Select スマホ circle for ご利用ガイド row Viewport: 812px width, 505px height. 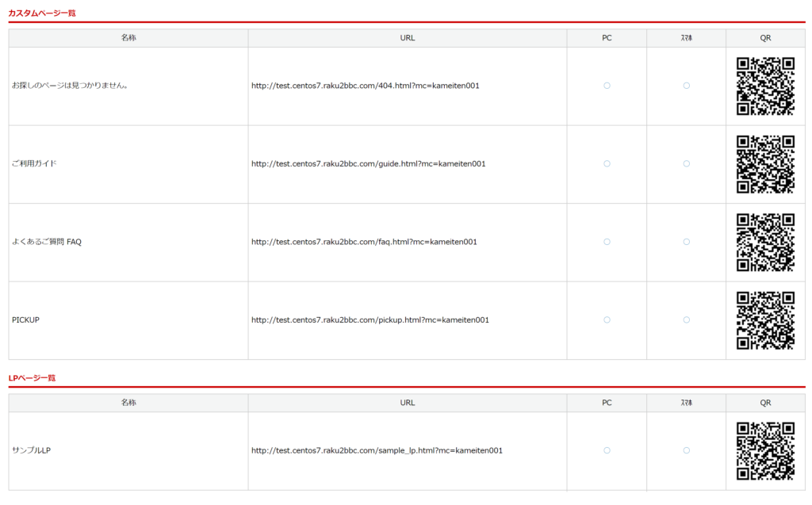[686, 164]
